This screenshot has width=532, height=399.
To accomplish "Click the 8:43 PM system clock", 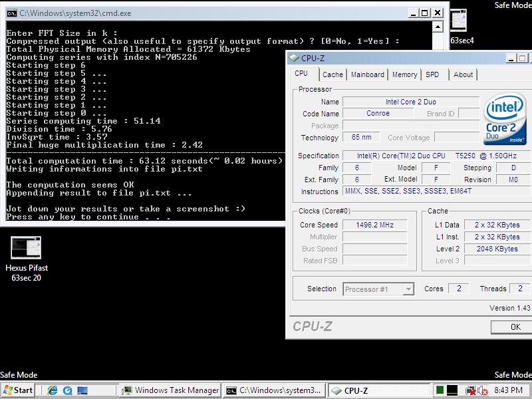I will point(508,390).
